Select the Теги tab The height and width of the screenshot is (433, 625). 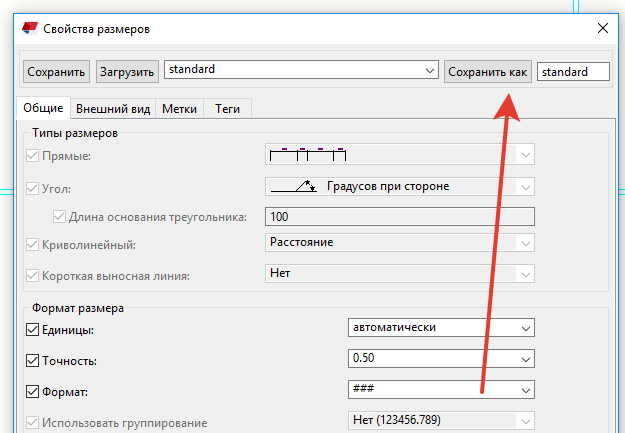tap(227, 108)
